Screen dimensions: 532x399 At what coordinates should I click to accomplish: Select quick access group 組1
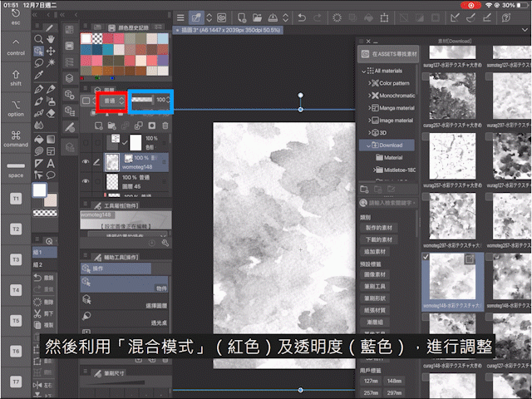coord(44,252)
